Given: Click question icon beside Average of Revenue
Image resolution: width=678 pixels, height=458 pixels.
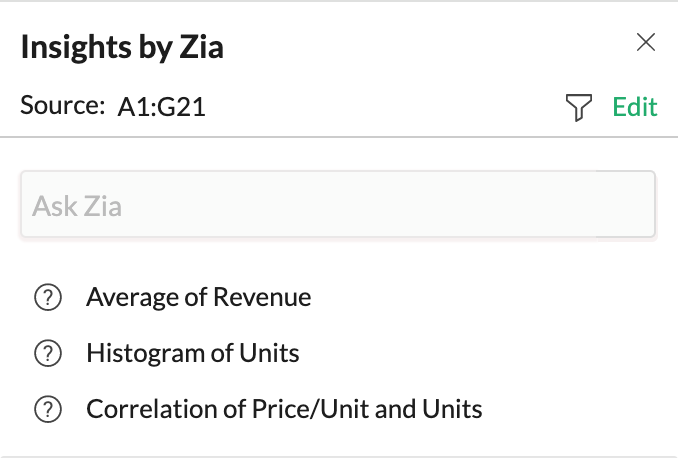Looking at the screenshot, I should pyautogui.click(x=47, y=297).
